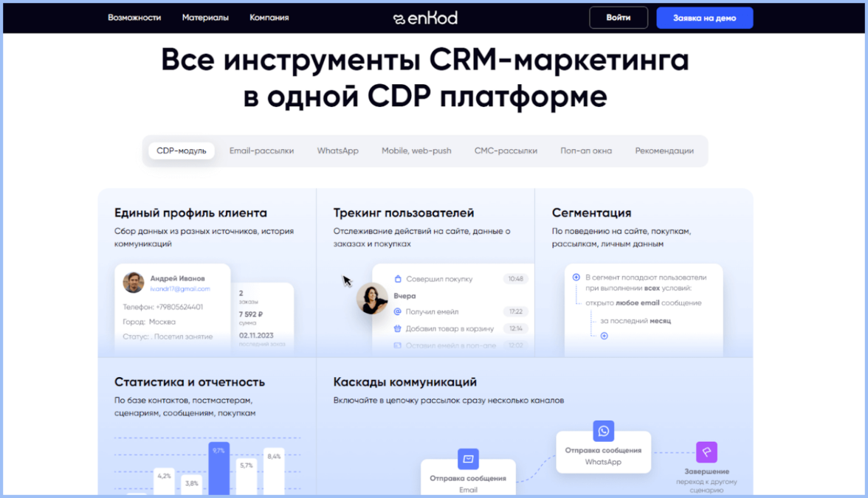Viewport: 868px width, 498px height.
Task: Click the Сегментация heading
Action: (x=591, y=212)
